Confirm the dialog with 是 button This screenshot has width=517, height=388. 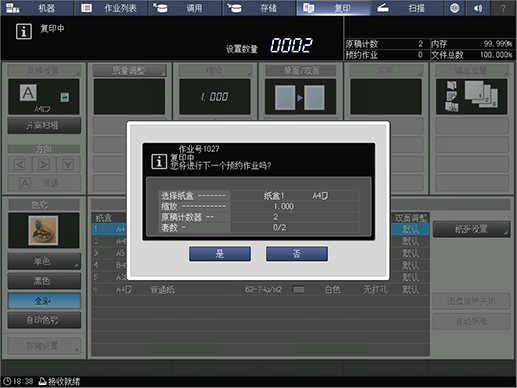click(x=220, y=254)
